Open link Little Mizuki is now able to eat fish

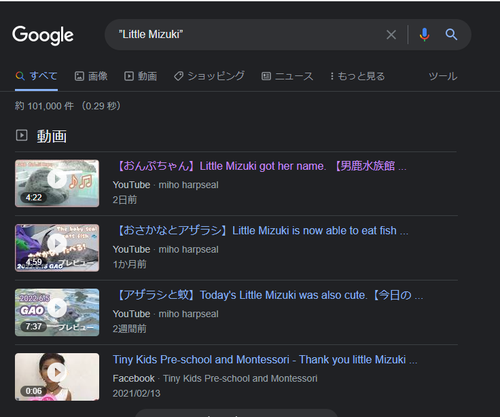tap(263, 230)
